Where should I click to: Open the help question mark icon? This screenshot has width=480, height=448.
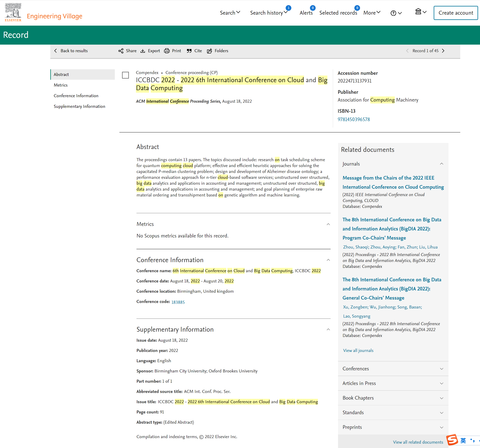pyautogui.click(x=393, y=13)
